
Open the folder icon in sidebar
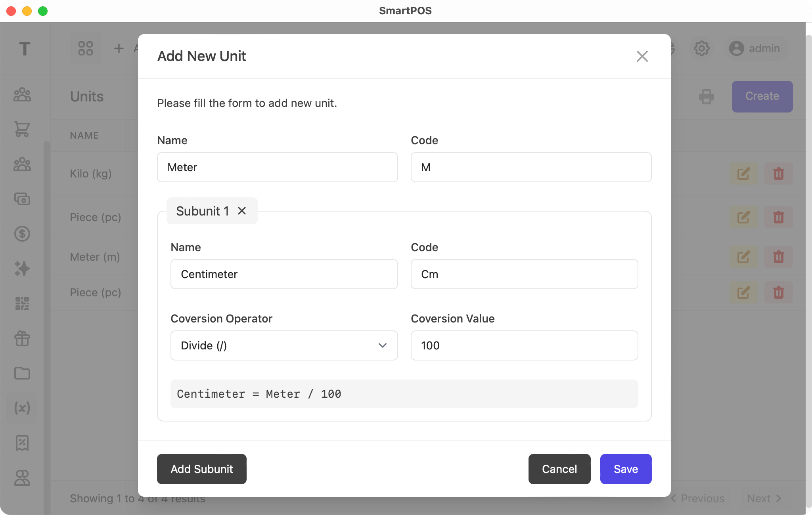[22, 373]
